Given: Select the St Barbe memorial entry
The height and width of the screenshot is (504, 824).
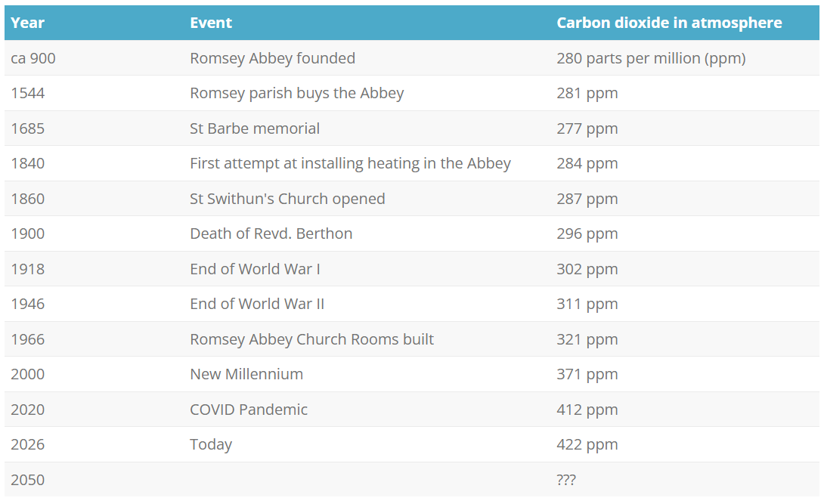Looking at the screenshot, I should [x=255, y=128].
